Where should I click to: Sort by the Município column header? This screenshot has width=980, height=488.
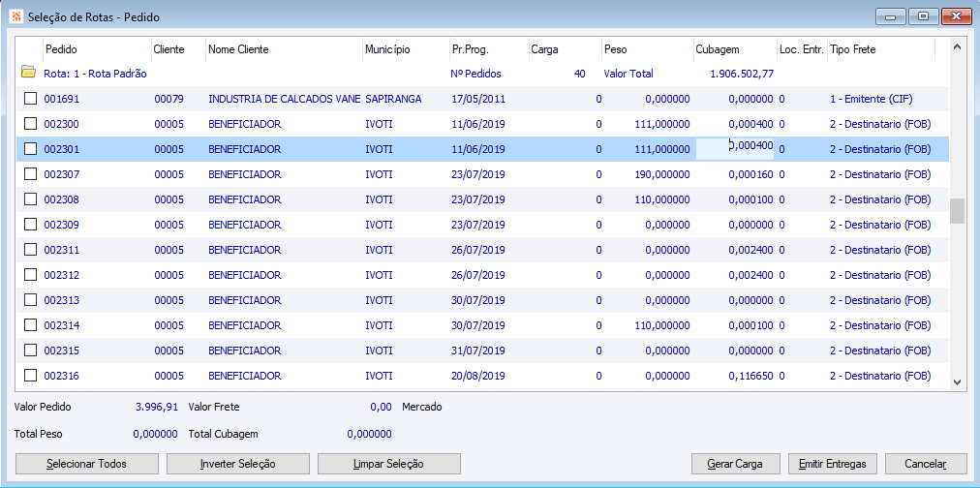pos(405,49)
